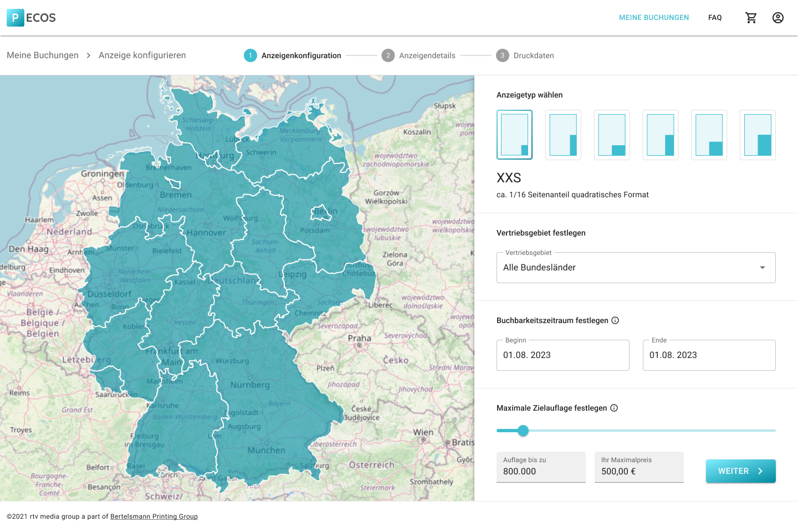The image size is (798, 532).
Task: Click Niedersachsen region on the map
Action: pos(181,209)
